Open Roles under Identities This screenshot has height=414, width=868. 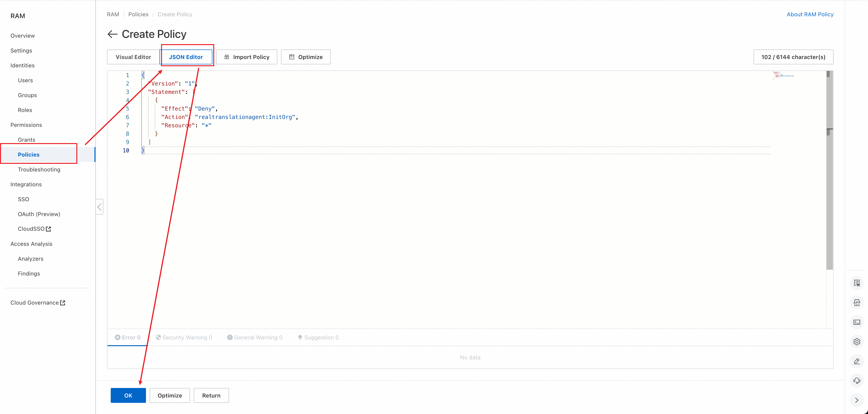coord(25,110)
